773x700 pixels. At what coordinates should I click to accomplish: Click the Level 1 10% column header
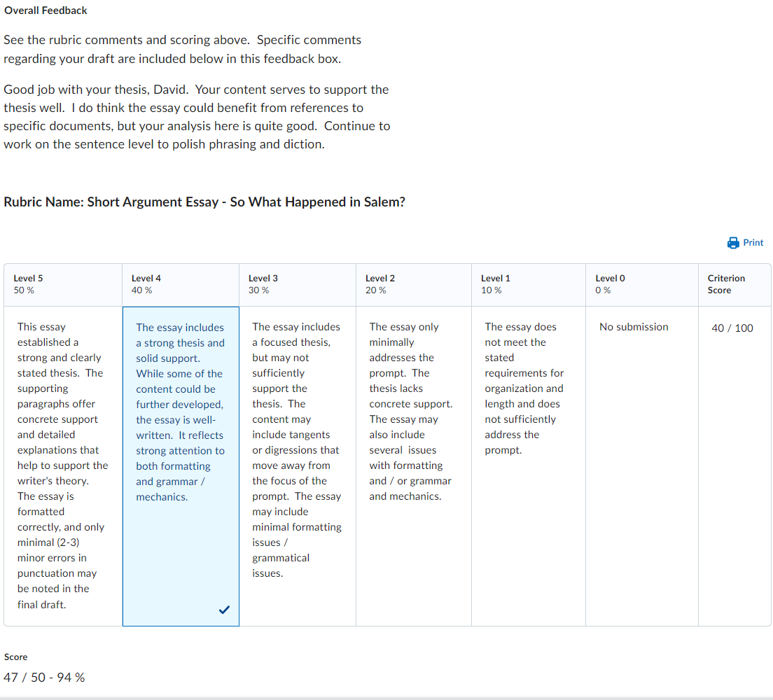(495, 283)
